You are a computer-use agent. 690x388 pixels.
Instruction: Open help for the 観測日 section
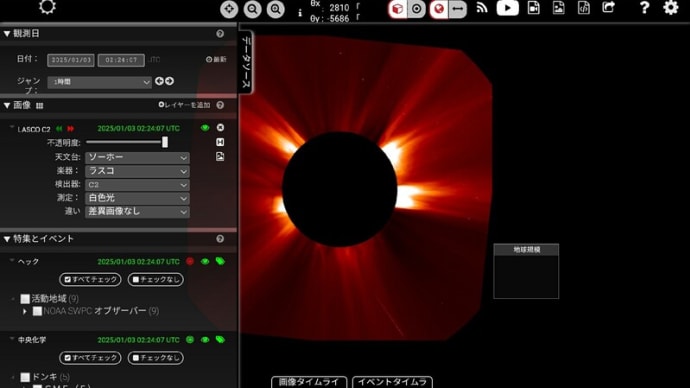click(x=220, y=34)
